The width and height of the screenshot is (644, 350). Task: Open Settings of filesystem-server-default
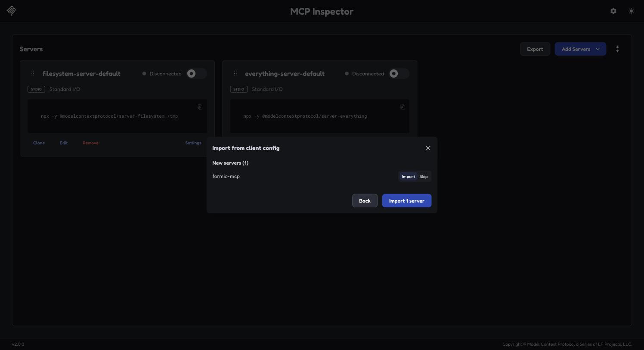(193, 143)
